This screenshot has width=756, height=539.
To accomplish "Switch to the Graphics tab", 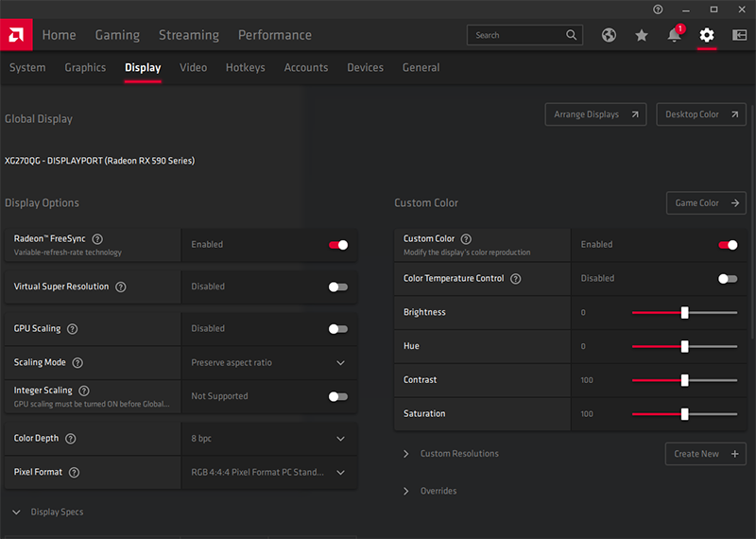I will pos(85,68).
